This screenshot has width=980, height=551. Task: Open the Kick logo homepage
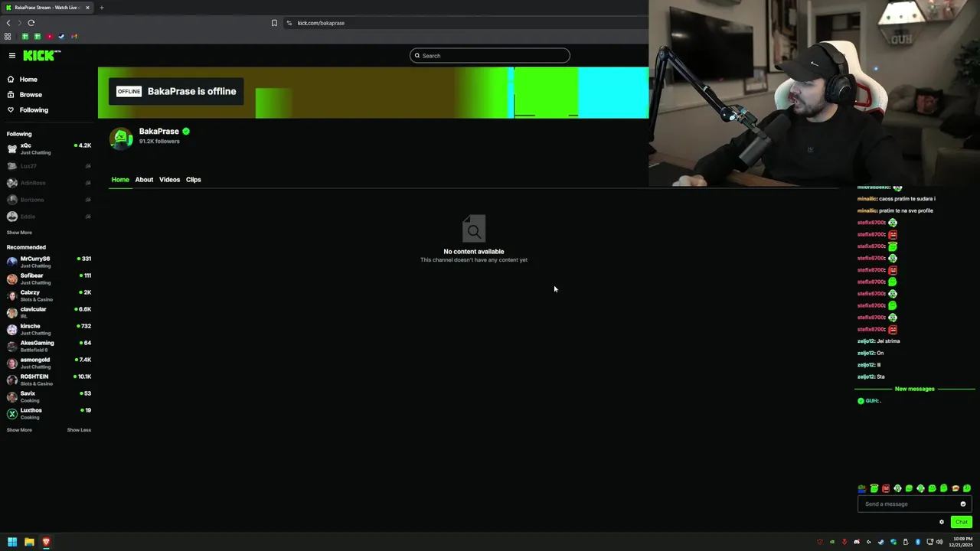pos(41,55)
